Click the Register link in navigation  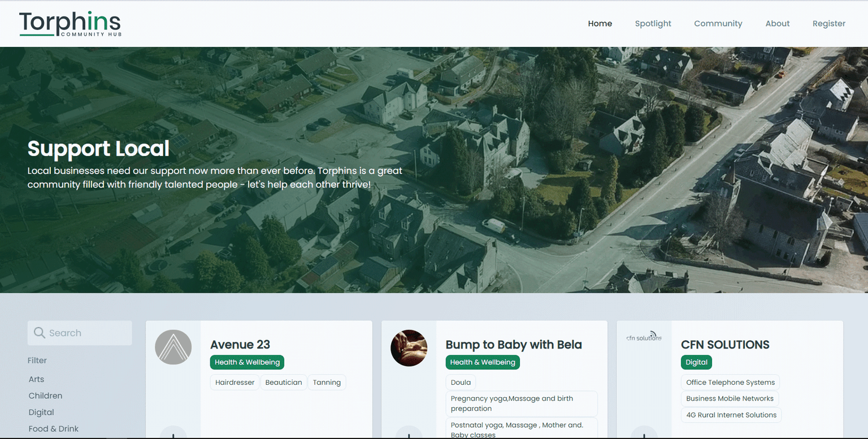828,24
